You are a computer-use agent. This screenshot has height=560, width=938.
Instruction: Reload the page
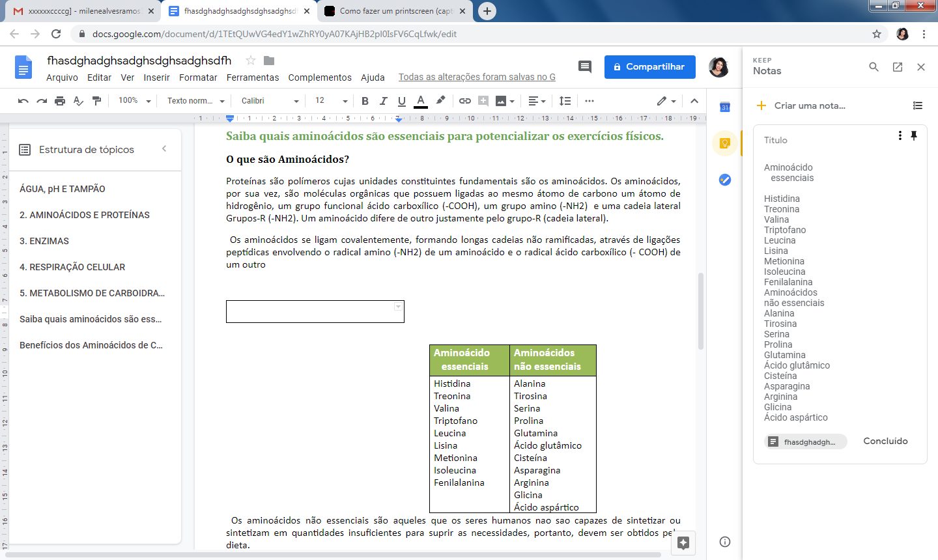(x=56, y=34)
